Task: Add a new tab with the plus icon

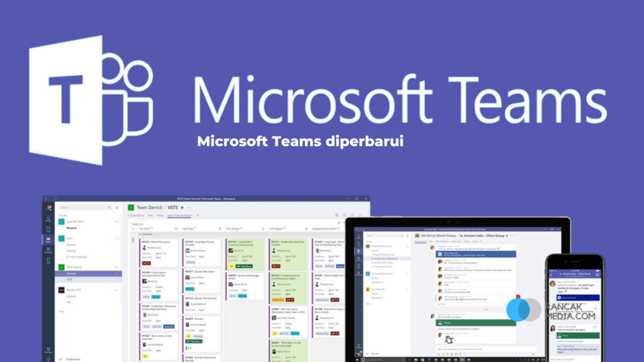Action: [198, 216]
